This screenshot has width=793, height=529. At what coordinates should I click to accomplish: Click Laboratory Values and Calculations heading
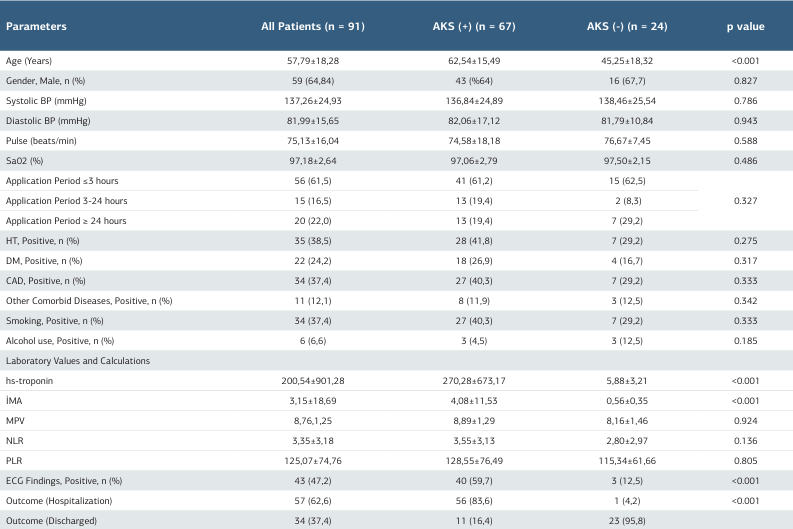(78, 358)
